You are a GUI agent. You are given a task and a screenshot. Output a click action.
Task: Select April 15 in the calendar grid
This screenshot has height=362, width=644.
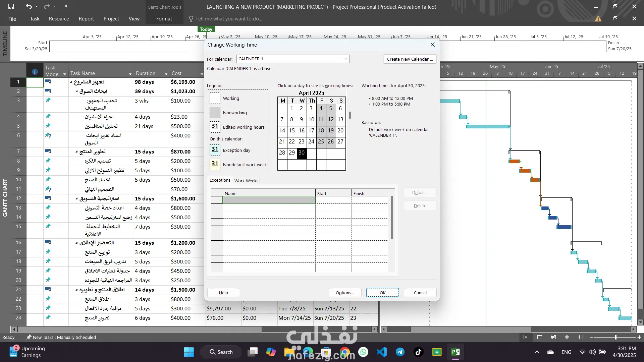coord(292,131)
